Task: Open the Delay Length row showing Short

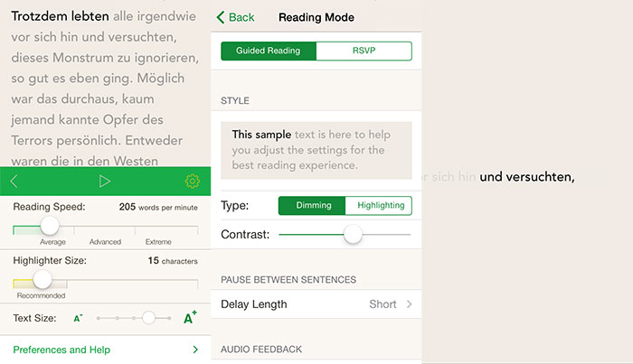Action: pyautogui.click(x=316, y=304)
